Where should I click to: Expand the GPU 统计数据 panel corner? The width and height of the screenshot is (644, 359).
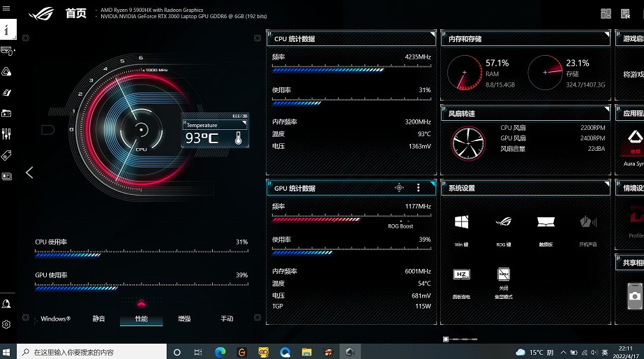coord(433,184)
